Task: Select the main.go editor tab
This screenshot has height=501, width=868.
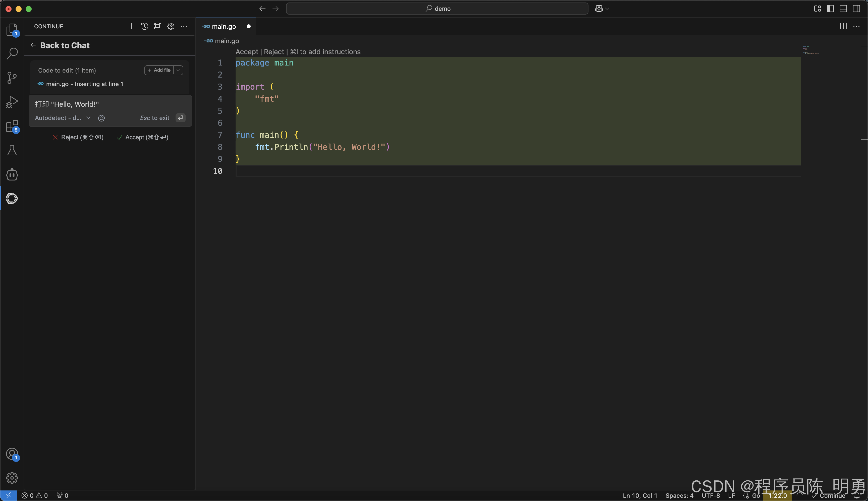Action: point(224,27)
